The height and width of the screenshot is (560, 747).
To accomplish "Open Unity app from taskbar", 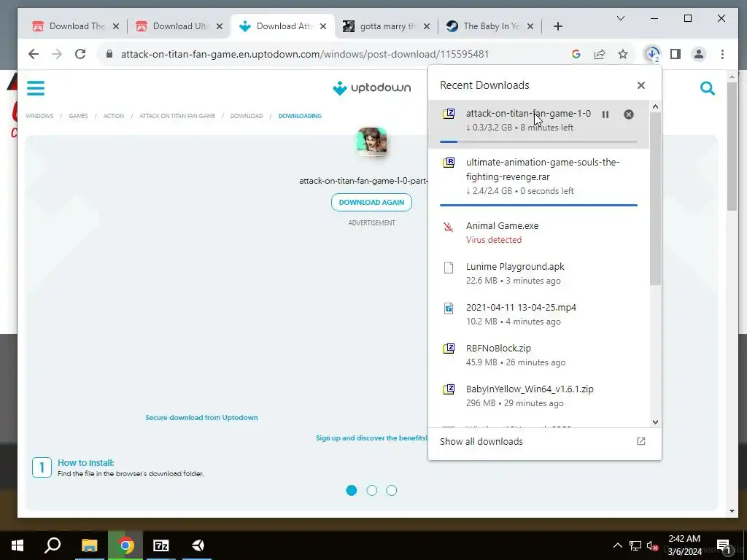I will (198, 545).
